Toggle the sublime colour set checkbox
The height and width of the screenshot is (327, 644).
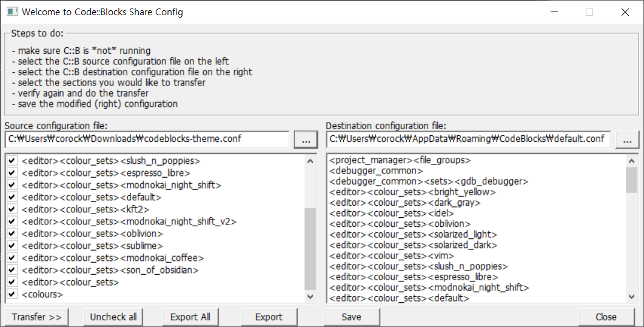(x=12, y=246)
